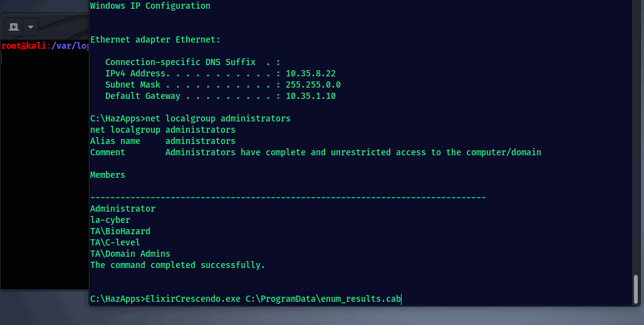Place cursor after enum_results.cab in command line
The height and width of the screenshot is (325, 644).
click(402, 299)
